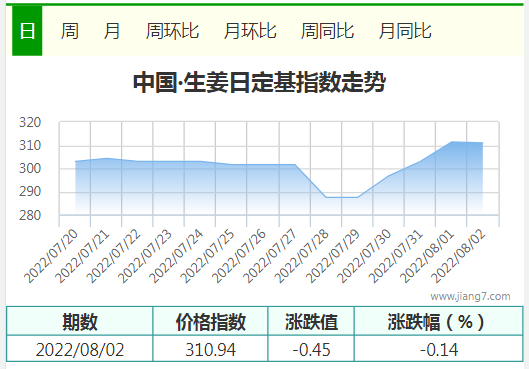
Task: Click the 2022/08/02 axis date label
Action: [458, 256]
